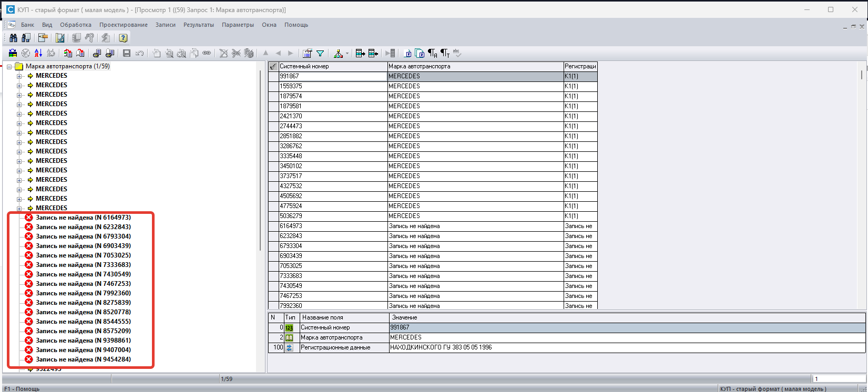
Task: Click the refresh table icon with blue arrows
Action: pos(13,53)
